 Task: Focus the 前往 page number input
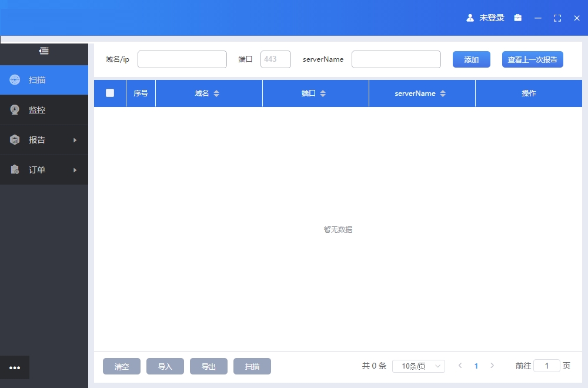tap(547, 366)
